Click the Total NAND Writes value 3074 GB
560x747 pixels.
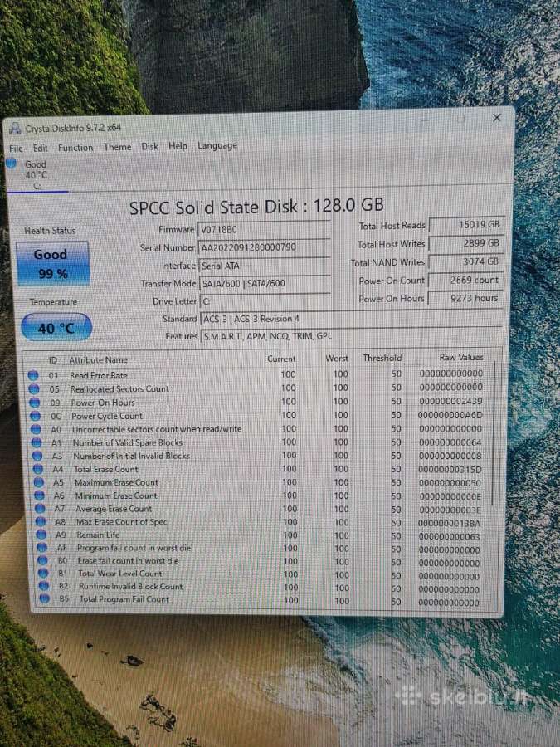(465, 261)
